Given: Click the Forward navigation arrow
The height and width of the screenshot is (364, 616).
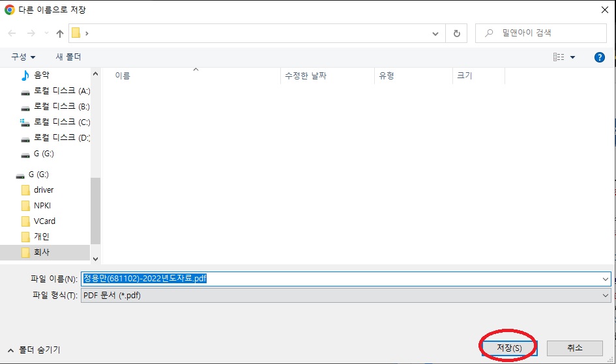Looking at the screenshot, I should pyautogui.click(x=31, y=33).
